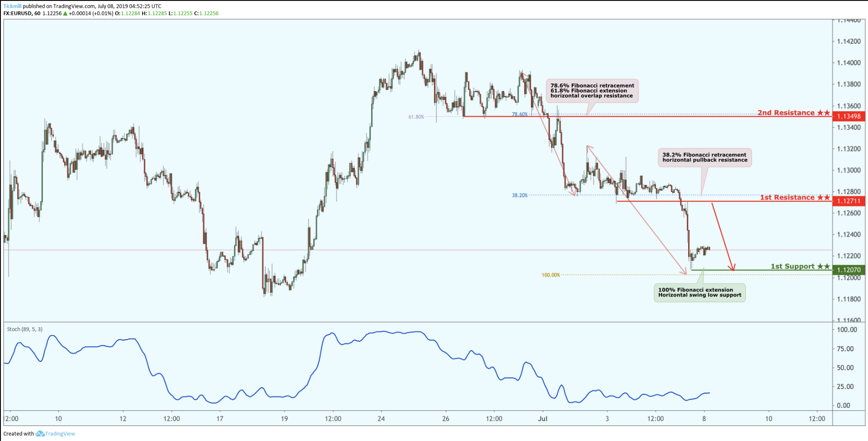Select the 2nd Resistance price tag 1.13498

coord(848,116)
